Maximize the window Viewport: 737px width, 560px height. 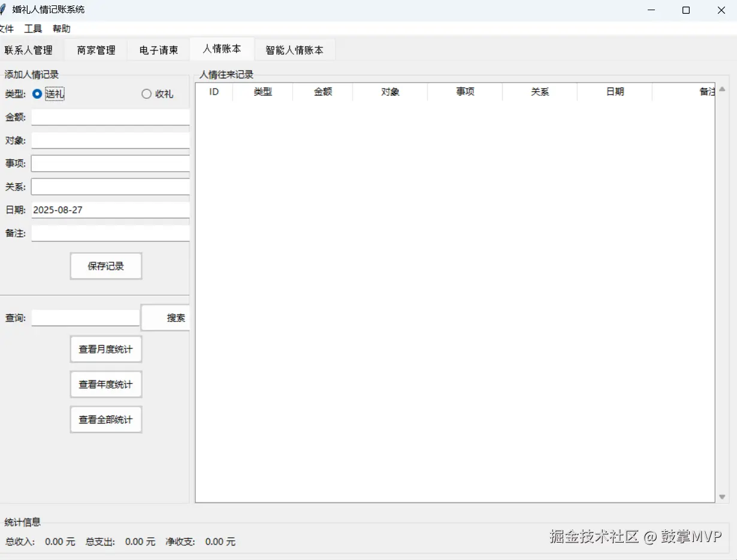point(686,10)
